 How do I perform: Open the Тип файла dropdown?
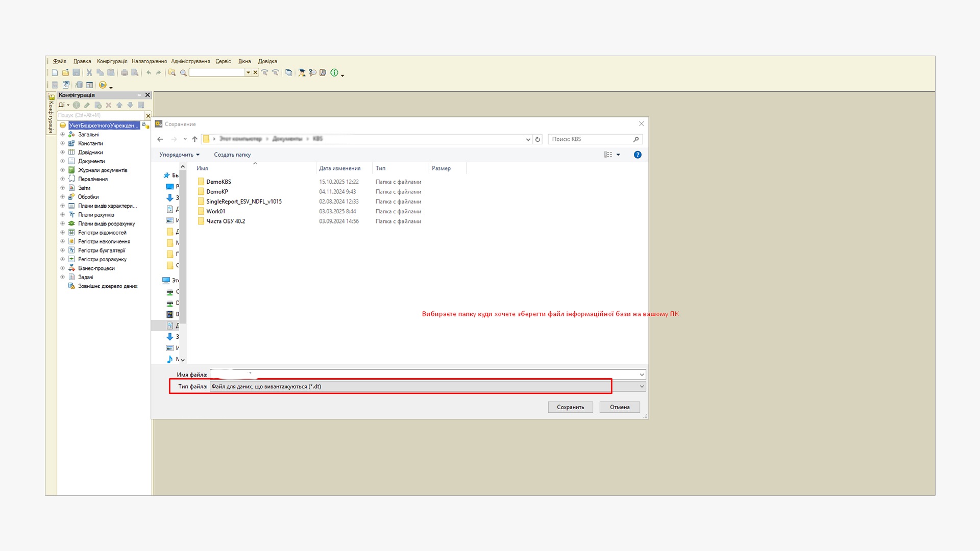coord(642,387)
